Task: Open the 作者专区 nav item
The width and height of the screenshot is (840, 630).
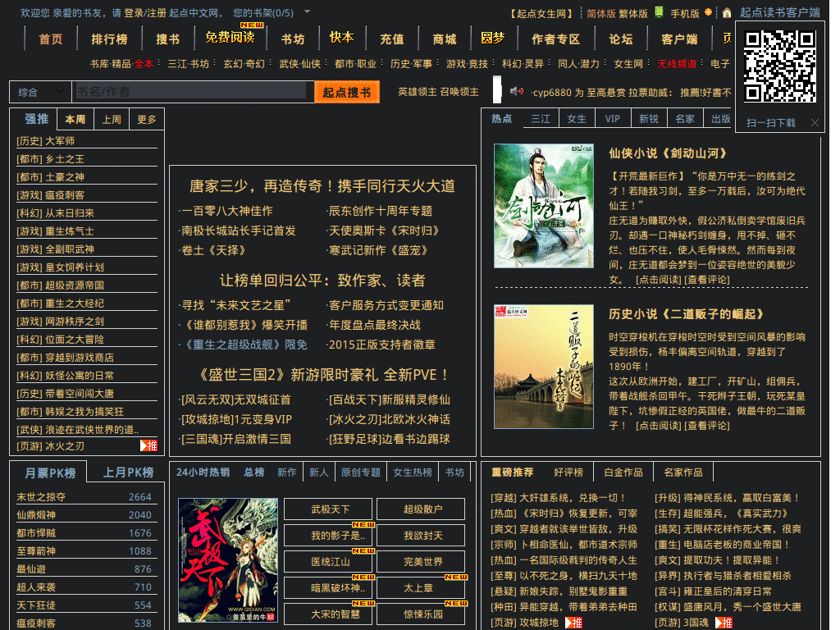Action: (555, 39)
